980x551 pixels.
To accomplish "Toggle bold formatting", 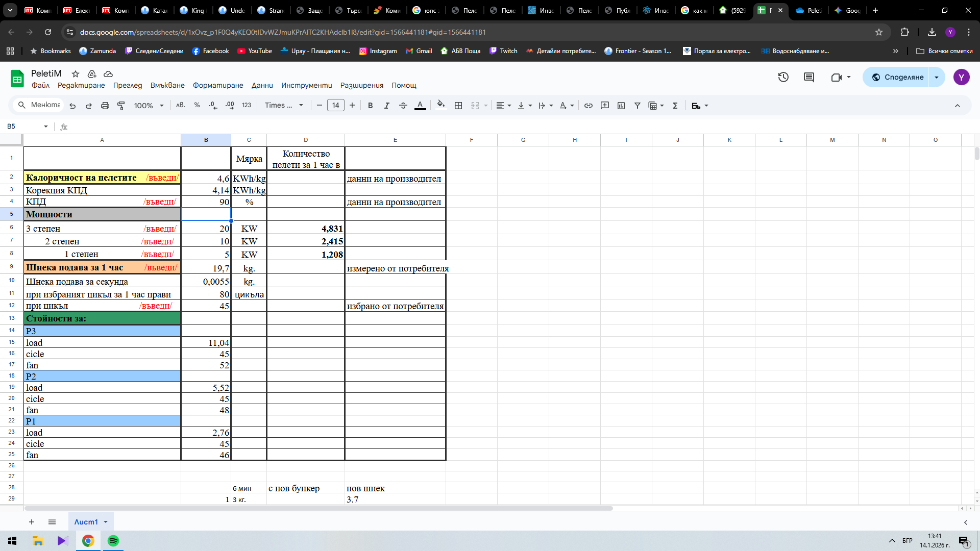I will click(x=370, y=106).
